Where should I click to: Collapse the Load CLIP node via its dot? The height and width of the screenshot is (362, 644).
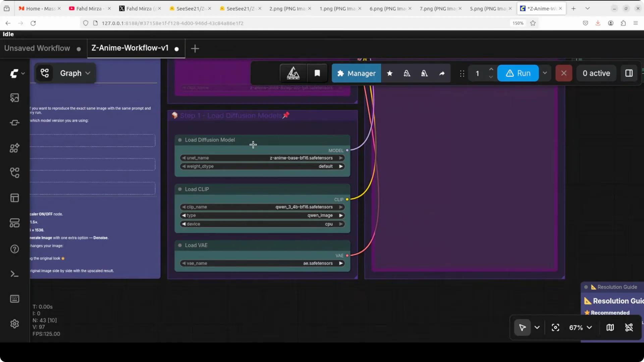[180, 189]
